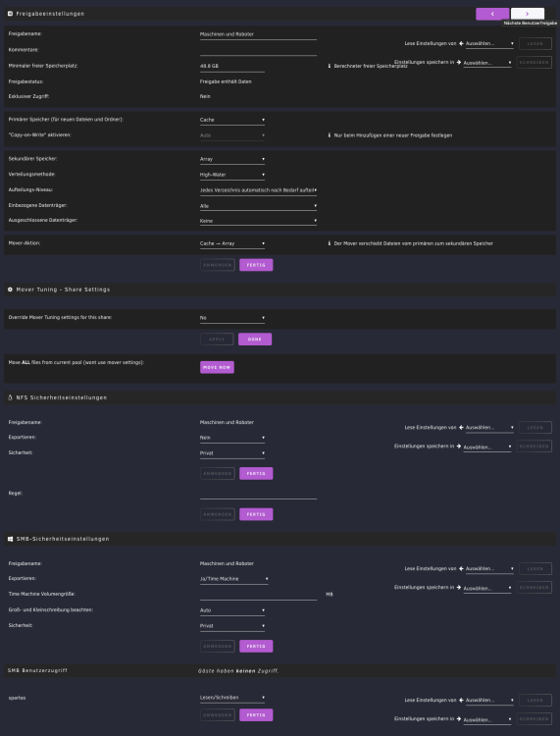The height and width of the screenshot is (736, 560).
Task: Open the NFS Sicherheit dropdown showing Privat
Action: click(232, 453)
